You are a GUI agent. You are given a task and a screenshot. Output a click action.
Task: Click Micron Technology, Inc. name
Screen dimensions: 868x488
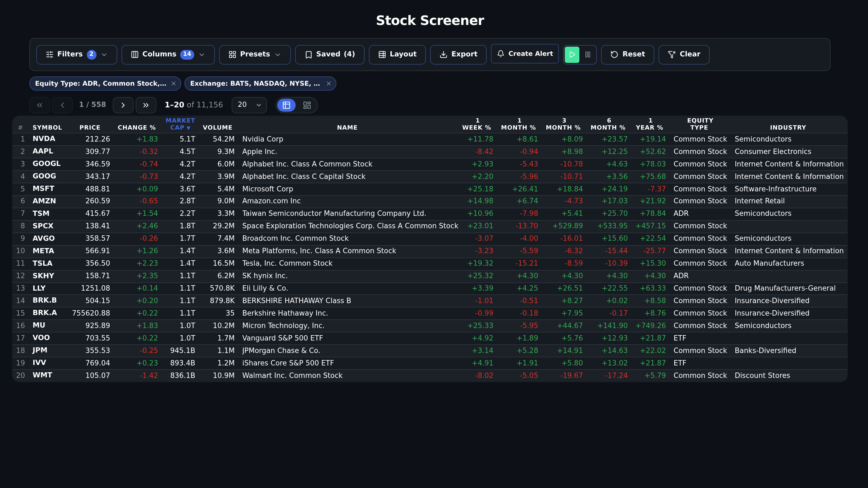[283, 326]
